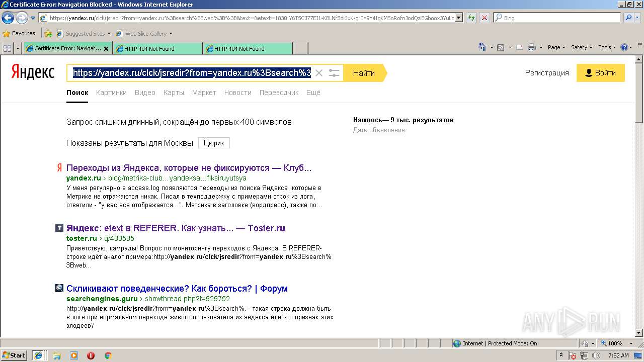The width and height of the screenshot is (644, 362).
Task: Click the toster.ru green URL
Action: click(82, 238)
